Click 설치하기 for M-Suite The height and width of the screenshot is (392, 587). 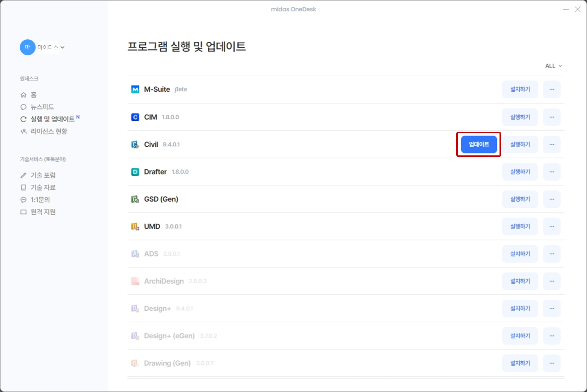520,90
